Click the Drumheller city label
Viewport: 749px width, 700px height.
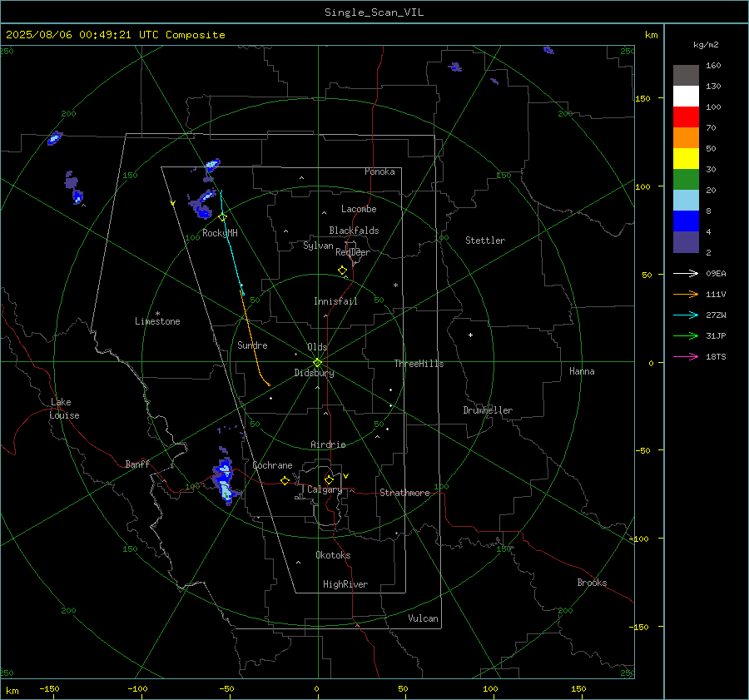(488, 410)
